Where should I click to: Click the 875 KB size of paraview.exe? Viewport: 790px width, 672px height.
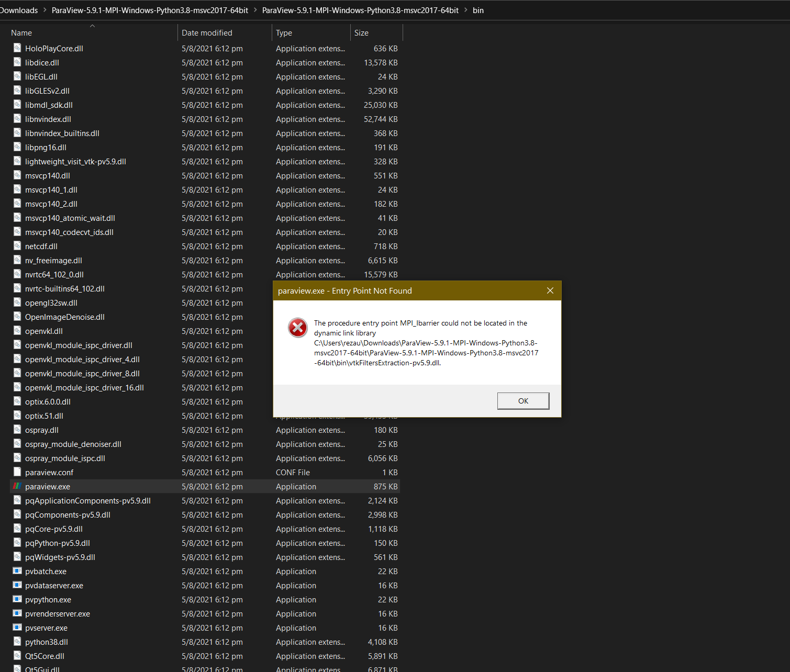(386, 486)
